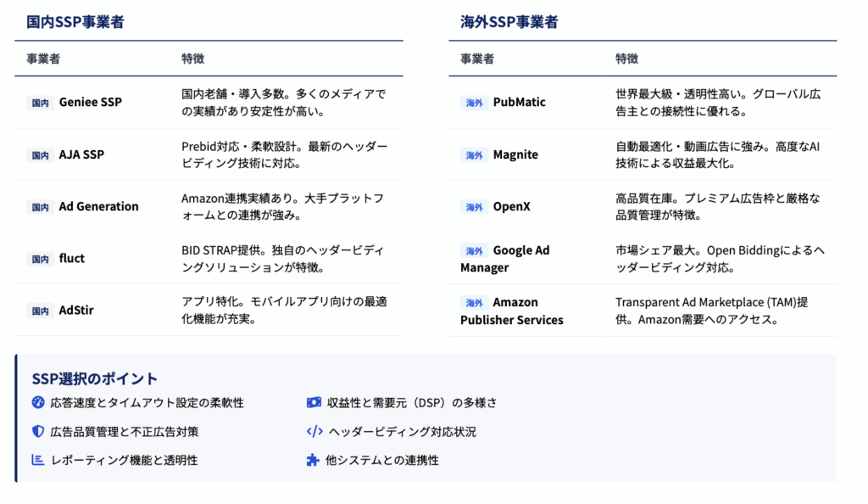Viewport: 868px width, 504px height.
Task: Click the money icon beside 収益性と需要元
Action: 314,402
